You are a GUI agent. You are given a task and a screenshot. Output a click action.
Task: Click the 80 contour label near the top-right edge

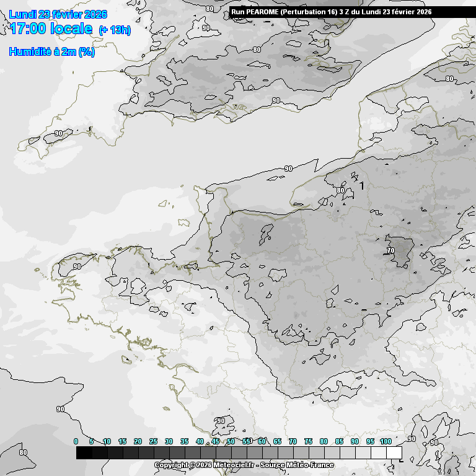[449, 79]
